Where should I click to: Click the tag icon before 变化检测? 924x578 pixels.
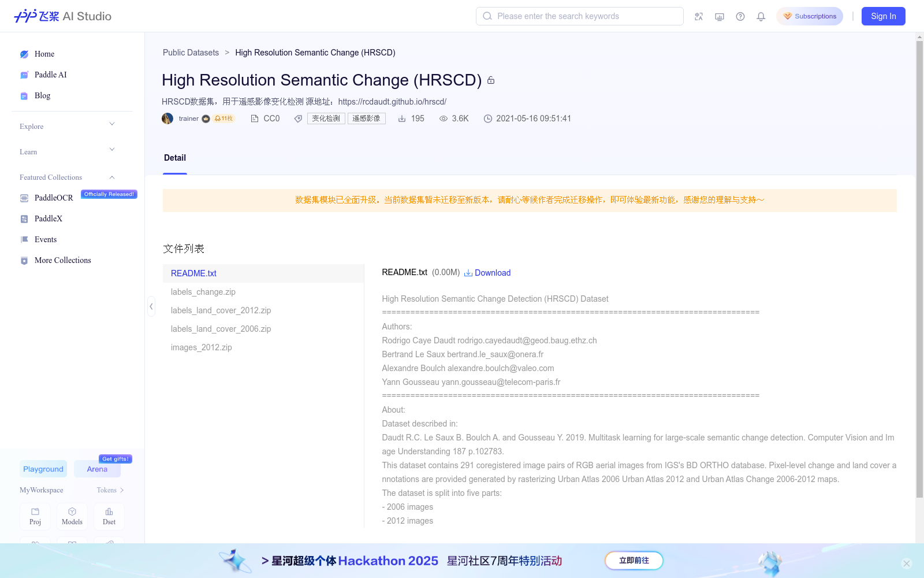click(298, 118)
